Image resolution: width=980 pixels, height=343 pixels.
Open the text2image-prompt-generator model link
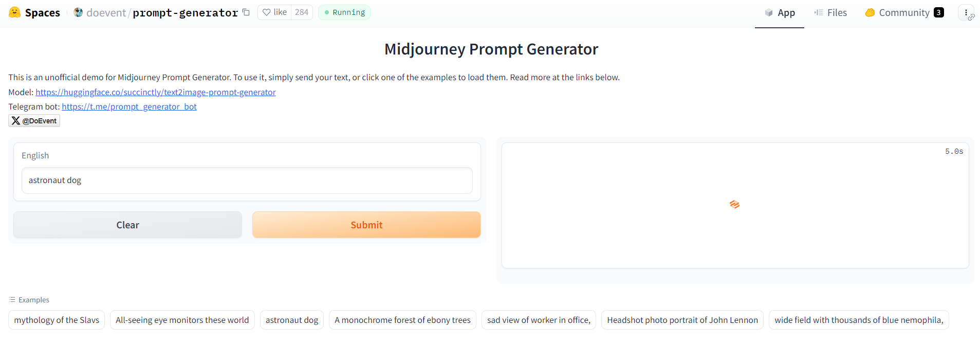(x=155, y=92)
